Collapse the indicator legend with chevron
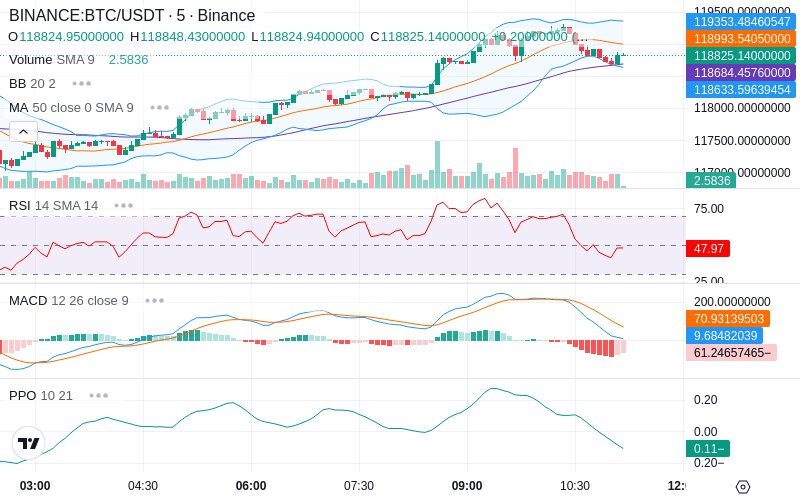This screenshot has height=500, width=800. point(23,132)
